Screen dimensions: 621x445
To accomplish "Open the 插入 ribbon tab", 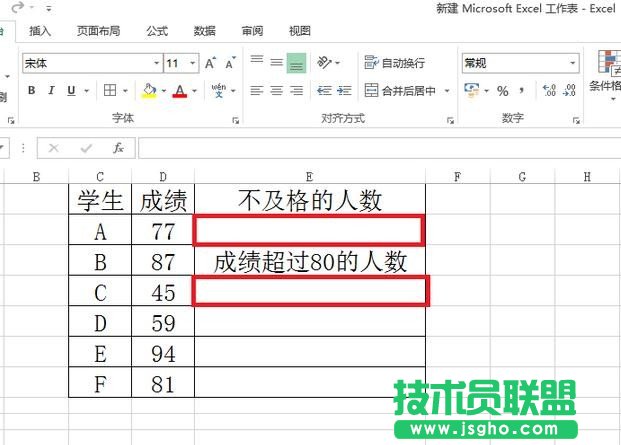I will coord(40,31).
